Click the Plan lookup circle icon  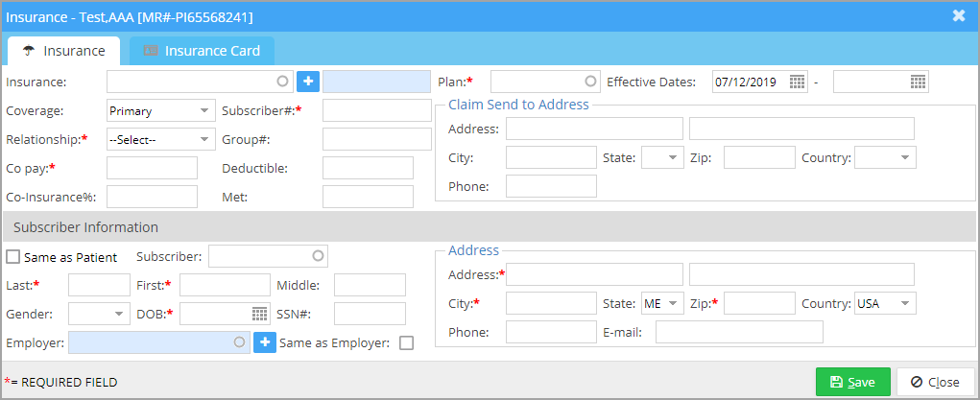click(x=590, y=82)
